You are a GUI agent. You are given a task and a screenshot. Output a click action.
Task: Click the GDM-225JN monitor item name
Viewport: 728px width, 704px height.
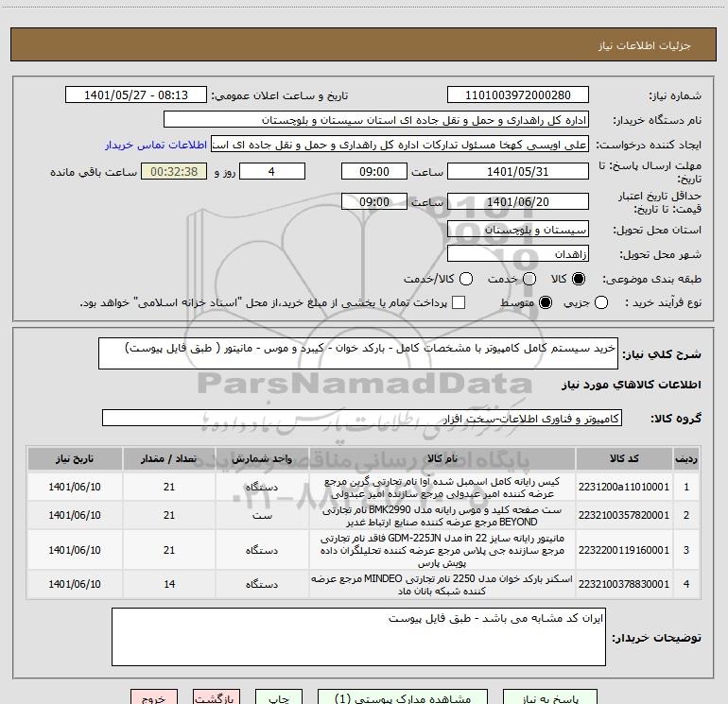pos(442,550)
